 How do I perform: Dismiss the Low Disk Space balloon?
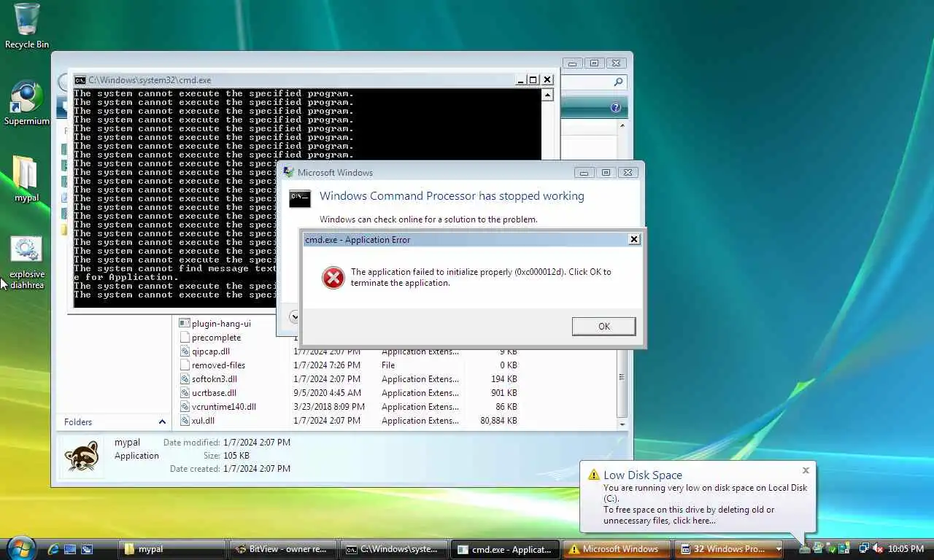(x=806, y=470)
